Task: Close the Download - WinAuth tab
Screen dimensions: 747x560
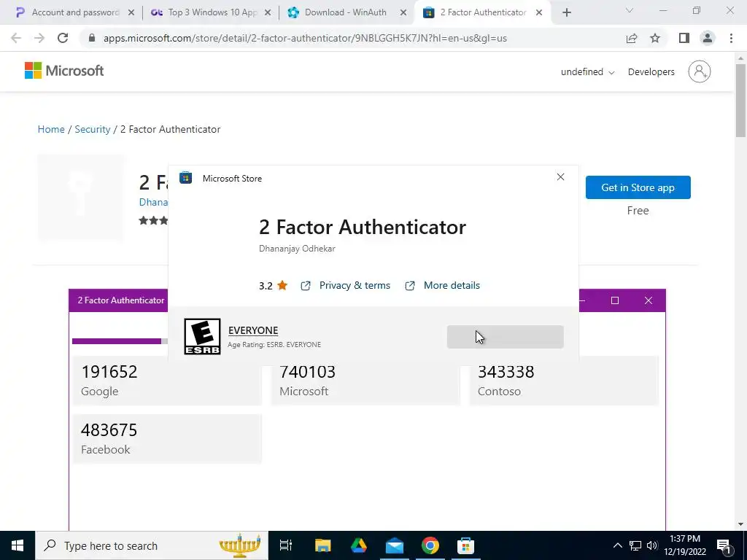Action: click(x=403, y=13)
